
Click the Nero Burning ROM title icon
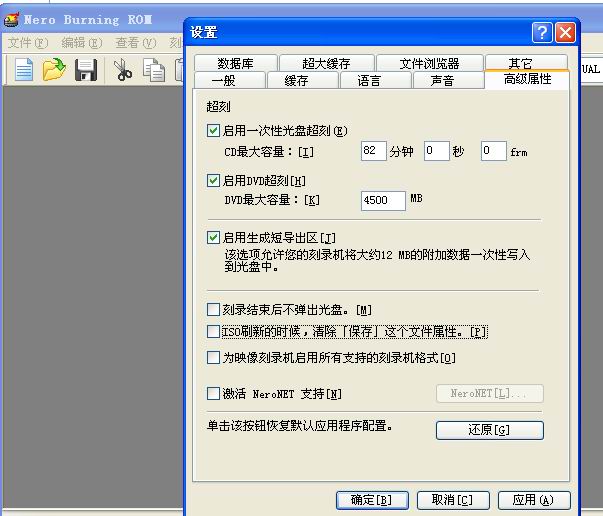pos(12,20)
